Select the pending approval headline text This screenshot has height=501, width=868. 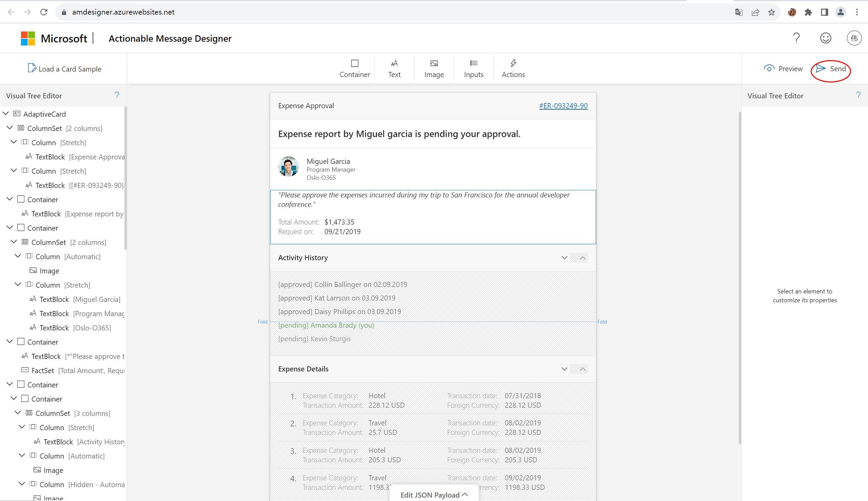coord(399,134)
